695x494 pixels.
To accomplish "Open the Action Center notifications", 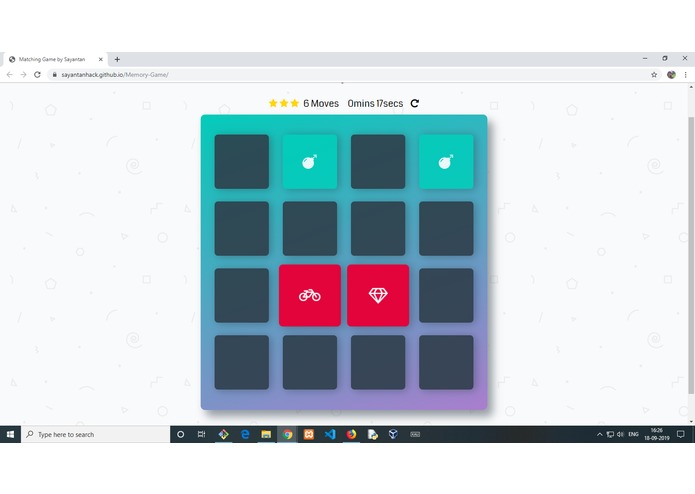I will tap(681, 434).
